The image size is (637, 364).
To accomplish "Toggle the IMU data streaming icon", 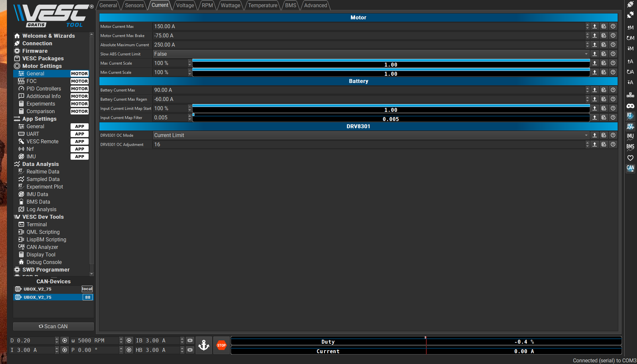I will coord(630,136).
